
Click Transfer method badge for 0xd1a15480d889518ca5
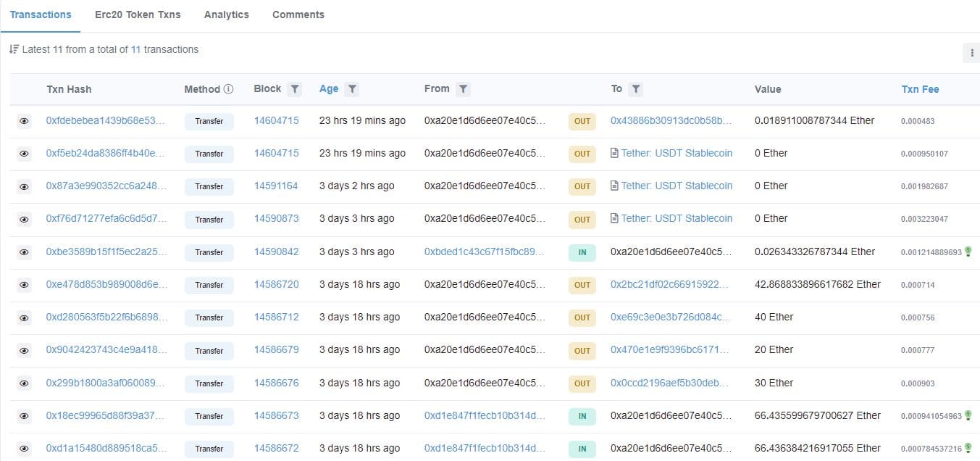209,449
